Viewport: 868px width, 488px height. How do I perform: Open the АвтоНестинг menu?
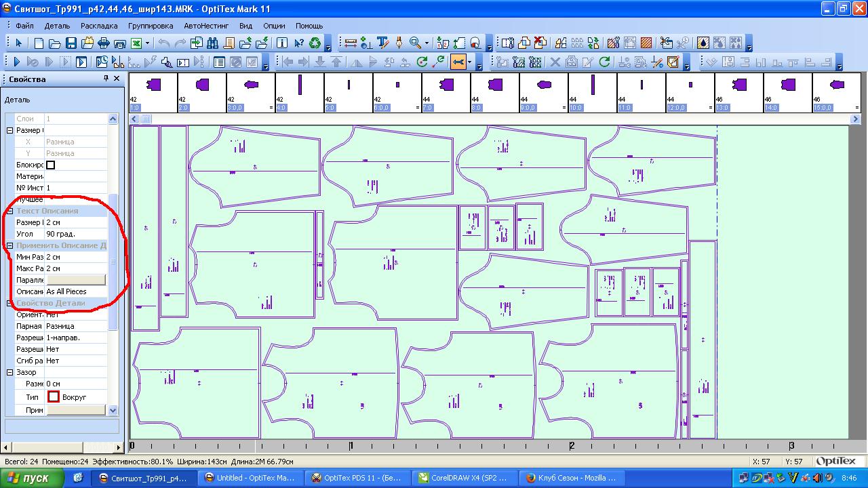(x=206, y=26)
